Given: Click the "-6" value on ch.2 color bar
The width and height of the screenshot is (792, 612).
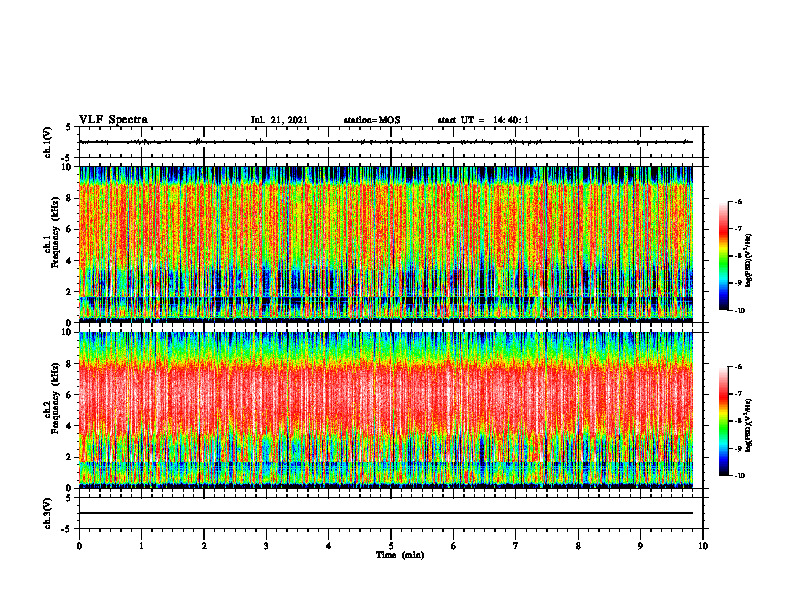Looking at the screenshot, I should pyautogui.click(x=738, y=367).
